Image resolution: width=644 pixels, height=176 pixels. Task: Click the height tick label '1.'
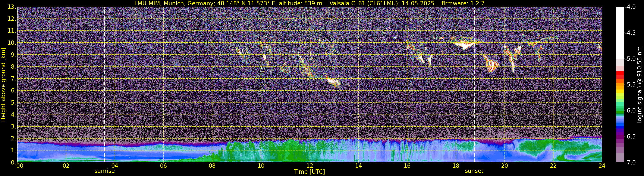pyautogui.click(x=13, y=151)
